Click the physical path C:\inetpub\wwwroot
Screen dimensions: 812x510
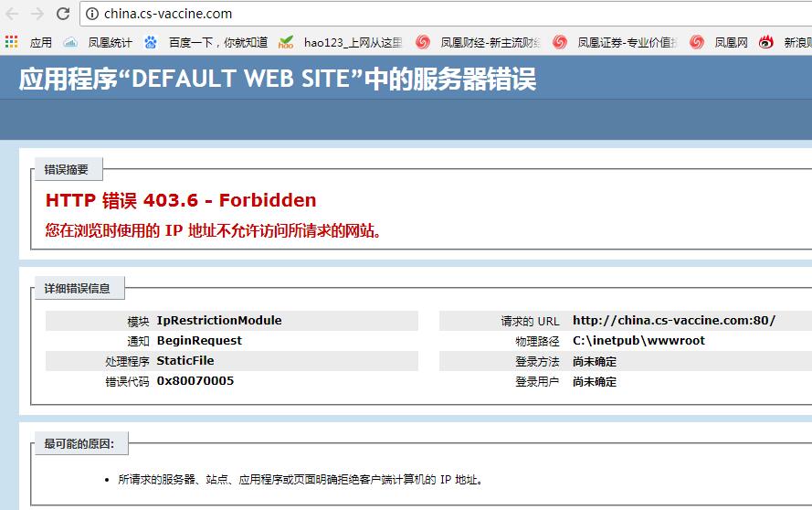[x=638, y=341]
